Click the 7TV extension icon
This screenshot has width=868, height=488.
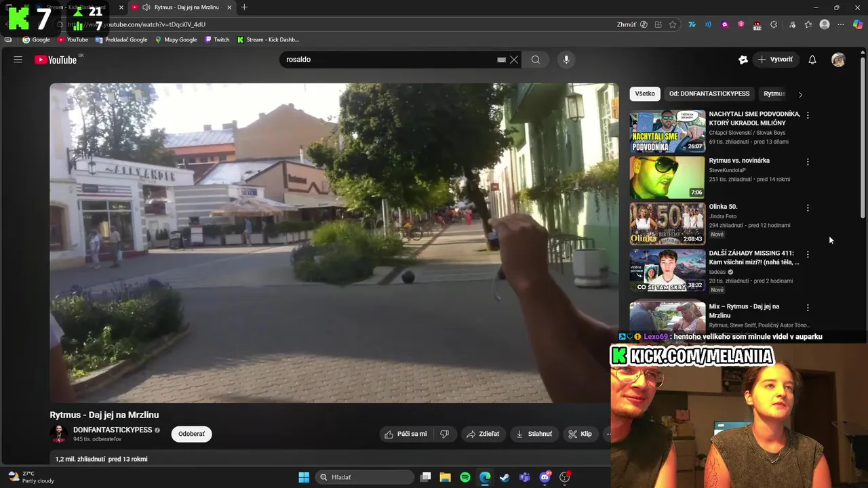tap(692, 24)
